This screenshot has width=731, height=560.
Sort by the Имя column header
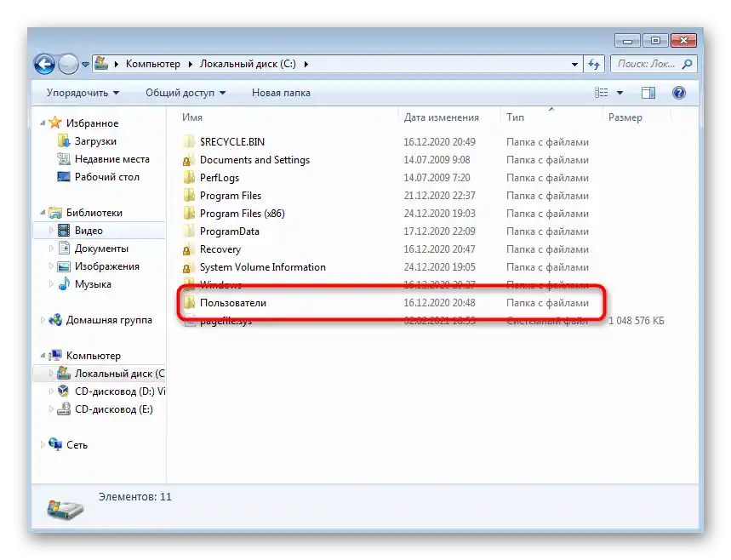click(192, 117)
